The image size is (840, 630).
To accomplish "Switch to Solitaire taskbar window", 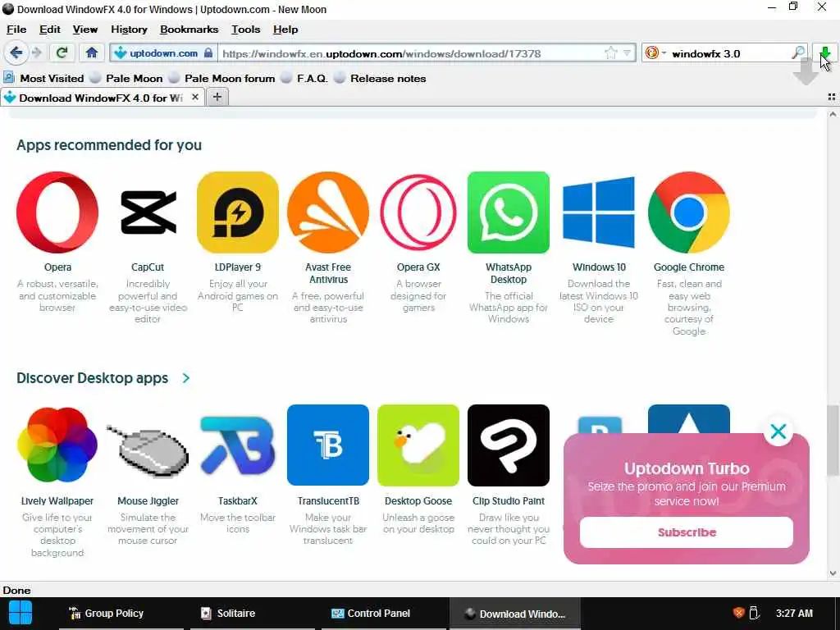I will [x=253, y=614].
